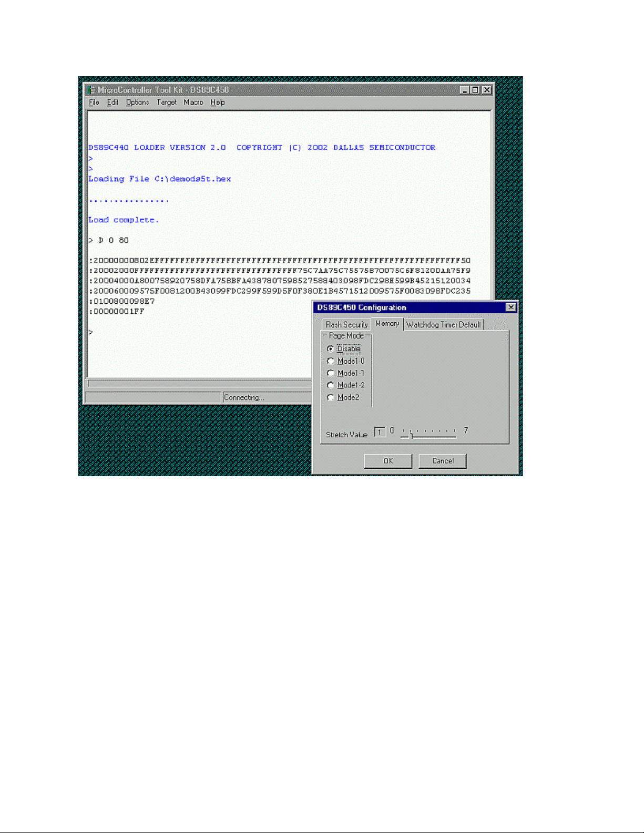This screenshot has height=833, width=644.
Task: Close the DS89C450 Configuration dialog
Action: (x=510, y=307)
